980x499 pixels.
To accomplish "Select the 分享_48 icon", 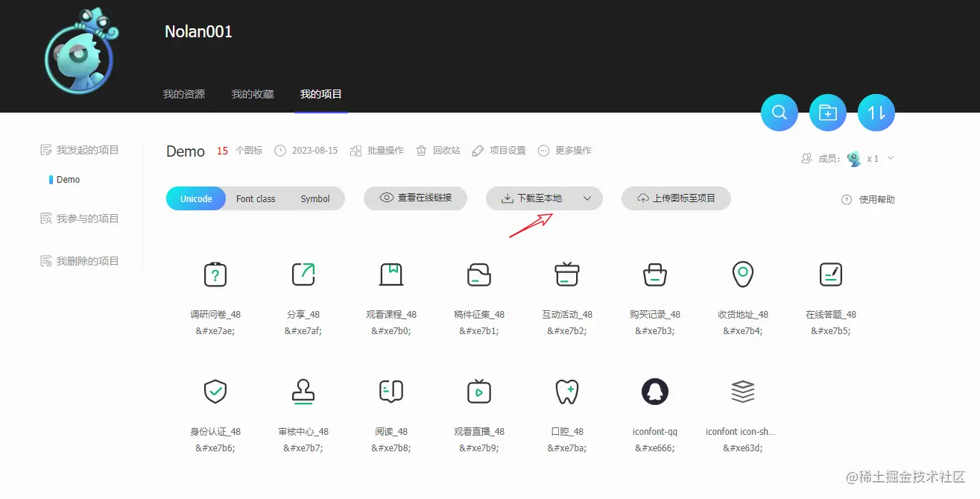I will (303, 274).
